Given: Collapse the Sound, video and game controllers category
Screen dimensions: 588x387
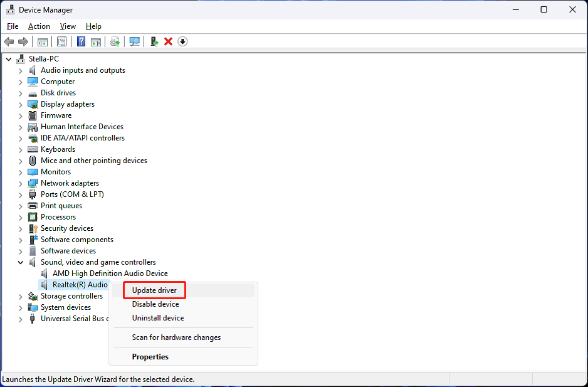Looking at the screenshot, I should (x=20, y=262).
